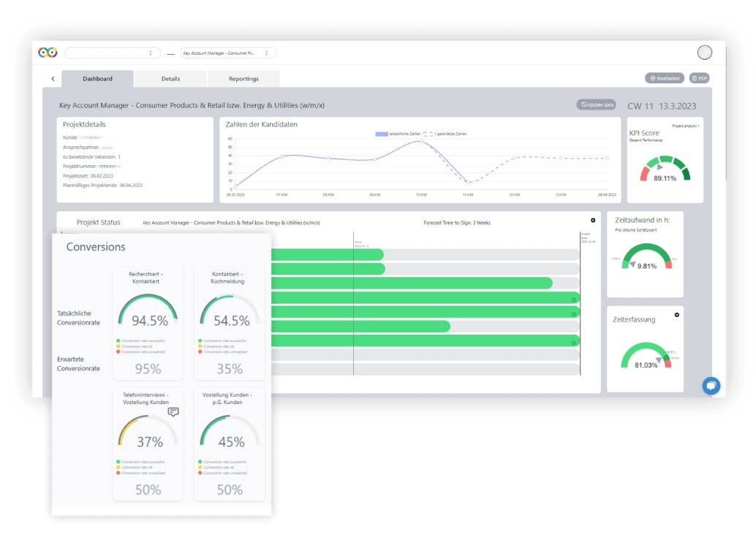
Task: Open Zeiterfassung settings gear
Action: (x=676, y=315)
